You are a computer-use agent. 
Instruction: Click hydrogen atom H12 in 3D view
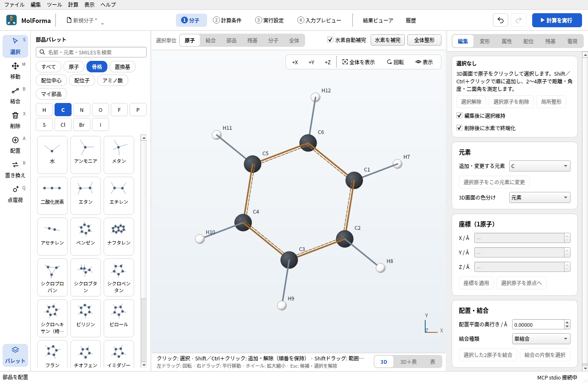click(315, 97)
